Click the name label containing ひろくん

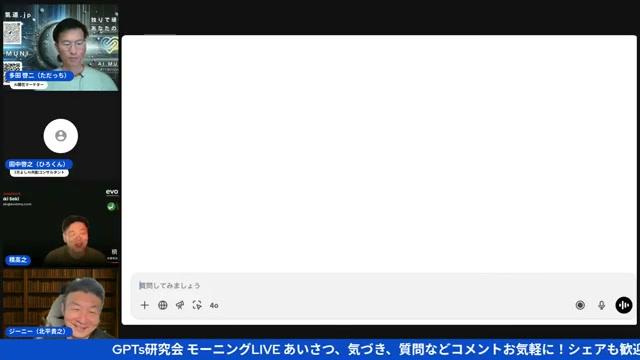point(39,164)
